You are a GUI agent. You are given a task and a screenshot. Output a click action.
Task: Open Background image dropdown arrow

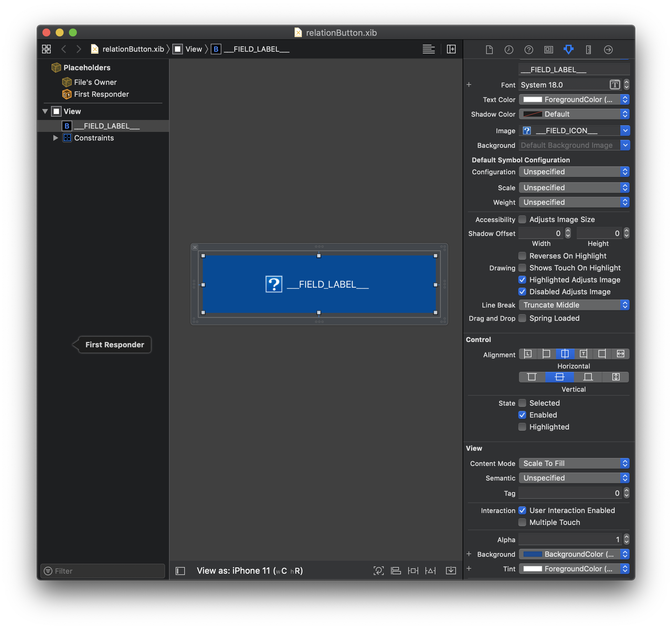tap(625, 145)
